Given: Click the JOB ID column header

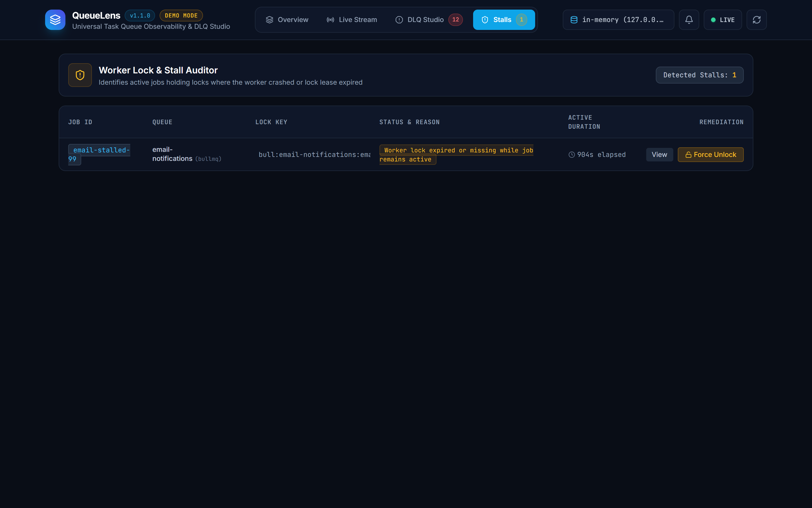Looking at the screenshot, I should pos(80,122).
